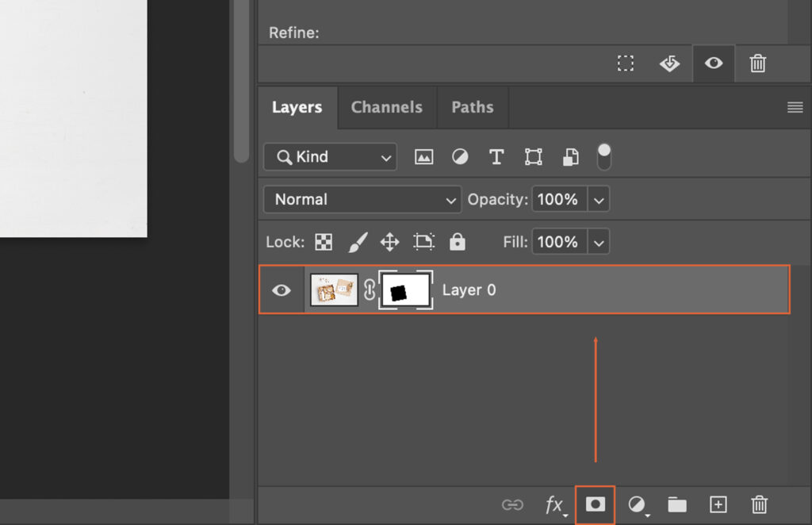Select the layer mask thumbnail on Layer 0

pyautogui.click(x=405, y=289)
